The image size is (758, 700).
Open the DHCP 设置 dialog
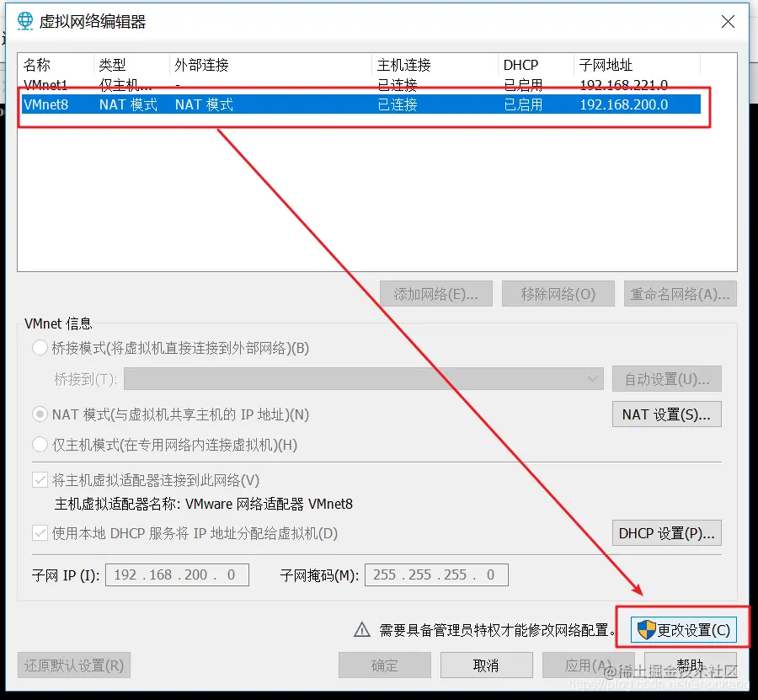point(666,532)
